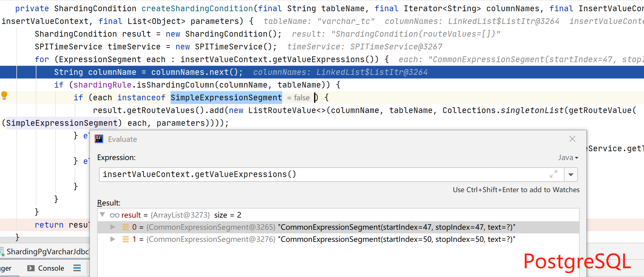Viewport: 644px width, 277px height.
Task: Click the expand-to-multiline icon in expression field
Action: (x=554, y=174)
